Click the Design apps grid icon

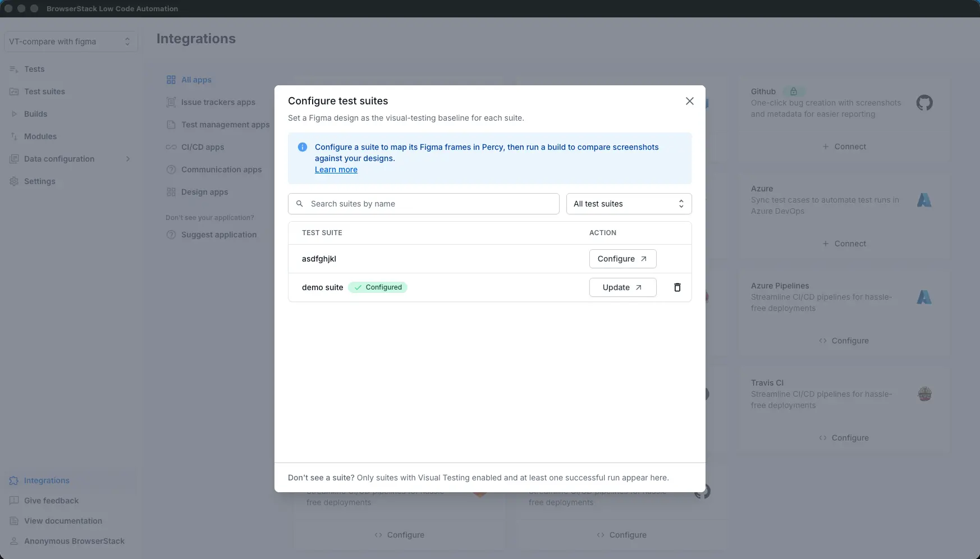171,192
